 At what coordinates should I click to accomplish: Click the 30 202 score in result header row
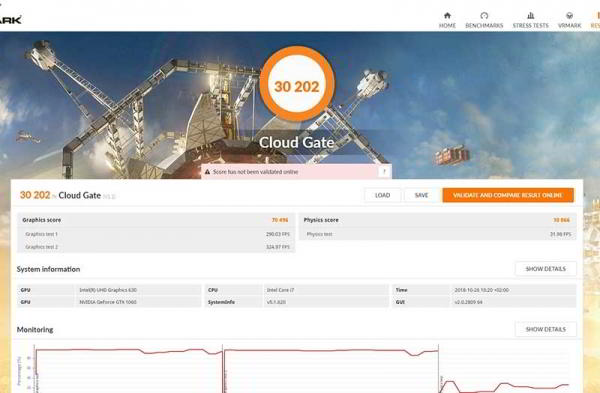point(35,195)
